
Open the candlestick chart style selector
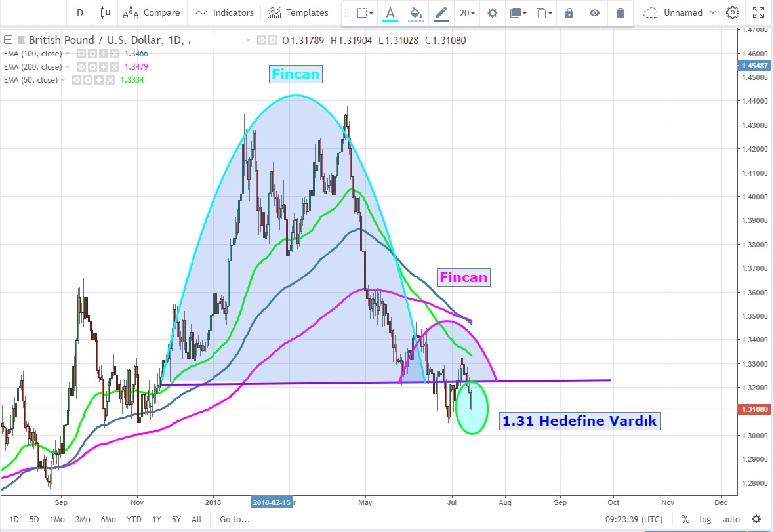(x=105, y=12)
